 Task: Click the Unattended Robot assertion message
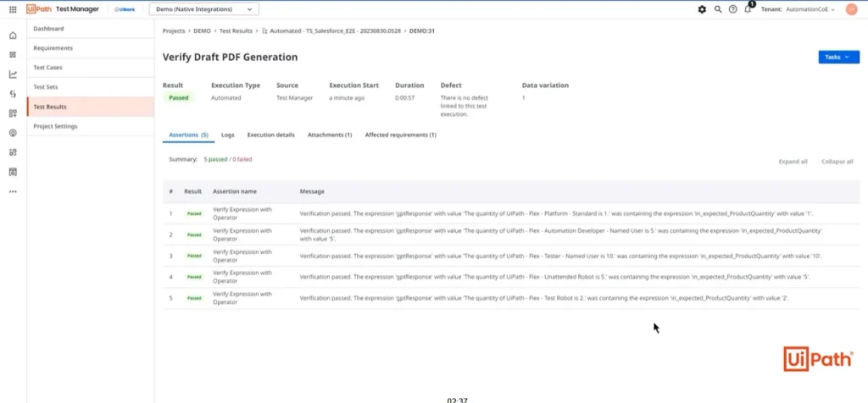[554, 277]
